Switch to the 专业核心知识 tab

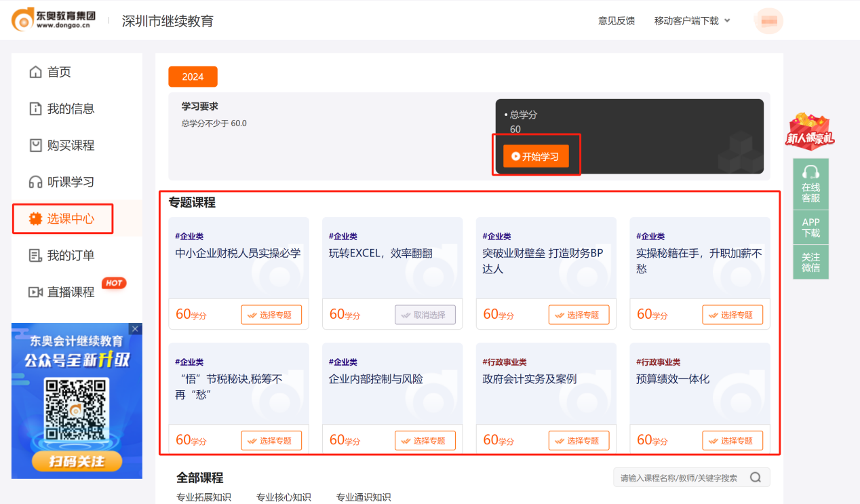[283, 496]
